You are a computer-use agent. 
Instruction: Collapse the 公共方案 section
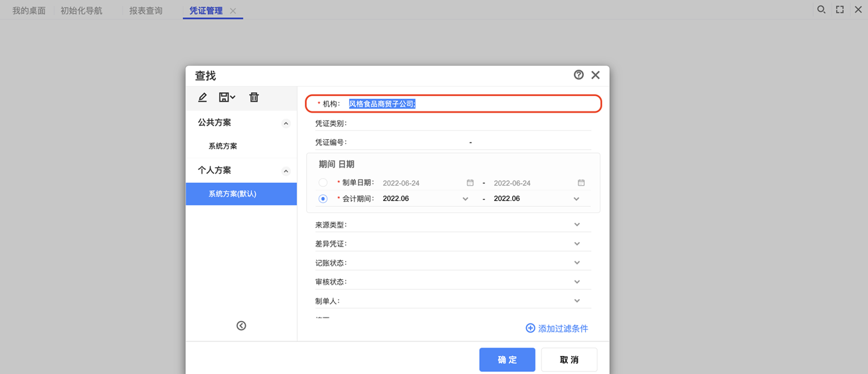point(286,123)
